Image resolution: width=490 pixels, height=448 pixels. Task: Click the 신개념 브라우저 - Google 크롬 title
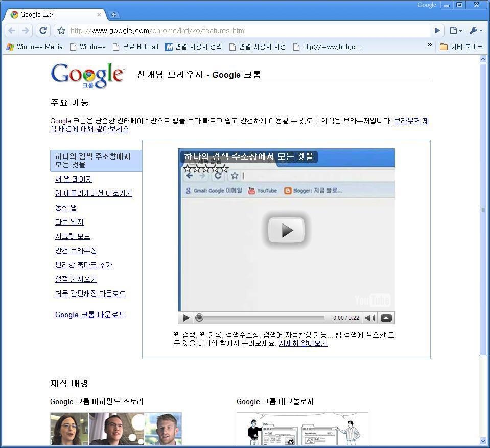[x=199, y=75]
